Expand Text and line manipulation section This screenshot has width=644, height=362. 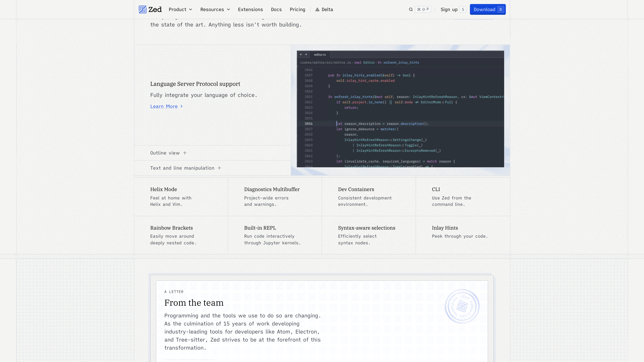(x=212, y=168)
